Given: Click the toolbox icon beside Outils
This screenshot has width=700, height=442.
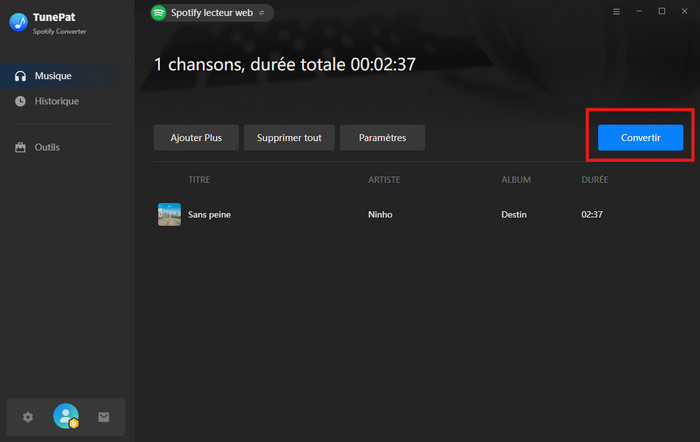Looking at the screenshot, I should (20, 147).
